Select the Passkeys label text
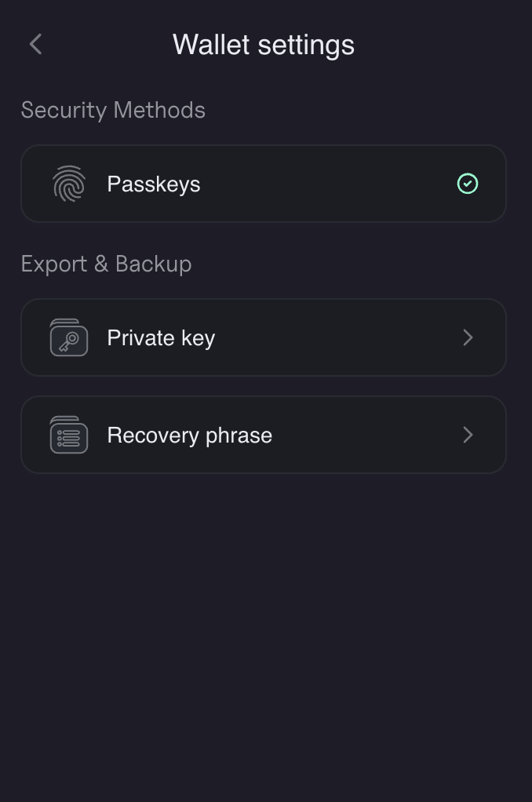 click(154, 184)
